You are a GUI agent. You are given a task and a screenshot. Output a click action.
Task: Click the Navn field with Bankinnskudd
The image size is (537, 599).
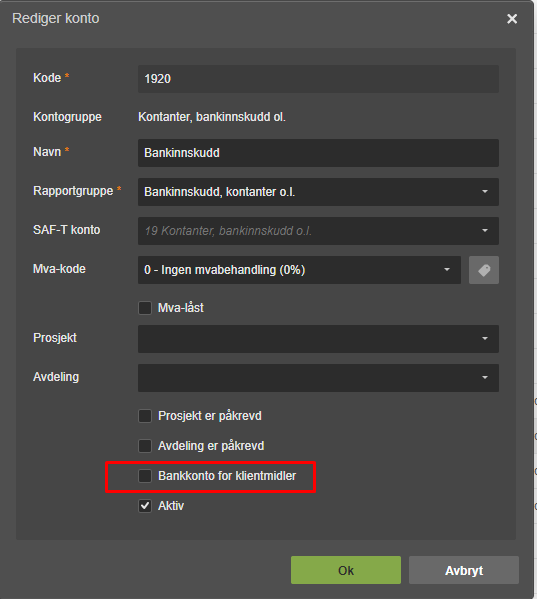(x=318, y=153)
